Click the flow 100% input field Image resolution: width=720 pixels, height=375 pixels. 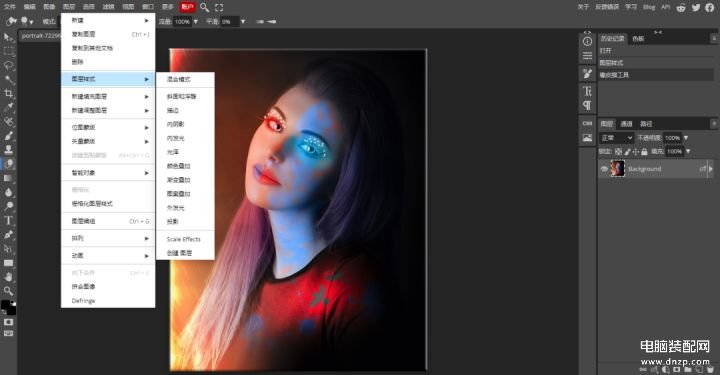pos(182,22)
